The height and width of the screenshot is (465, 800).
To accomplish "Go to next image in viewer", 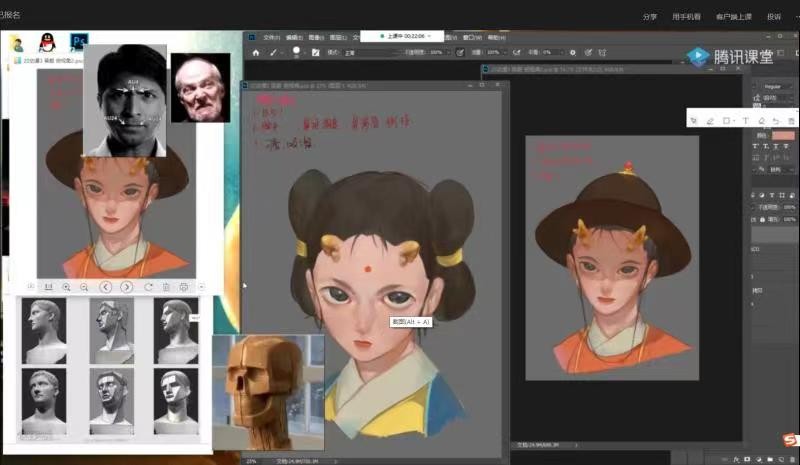I will [127, 287].
